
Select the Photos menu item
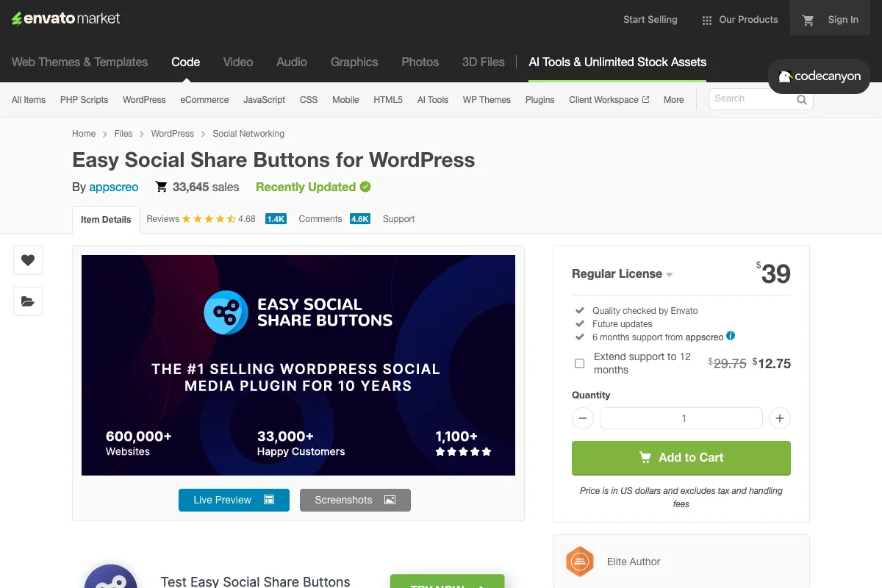click(x=420, y=62)
